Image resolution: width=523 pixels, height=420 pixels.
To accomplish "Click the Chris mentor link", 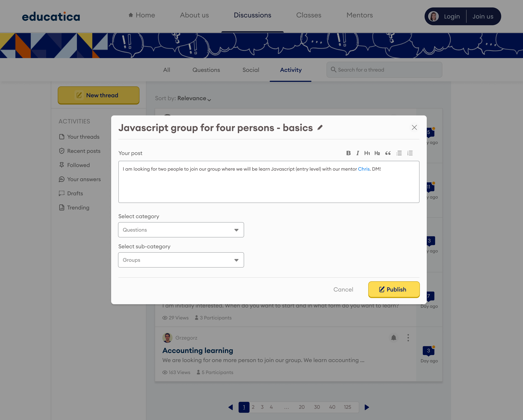I will [364, 169].
